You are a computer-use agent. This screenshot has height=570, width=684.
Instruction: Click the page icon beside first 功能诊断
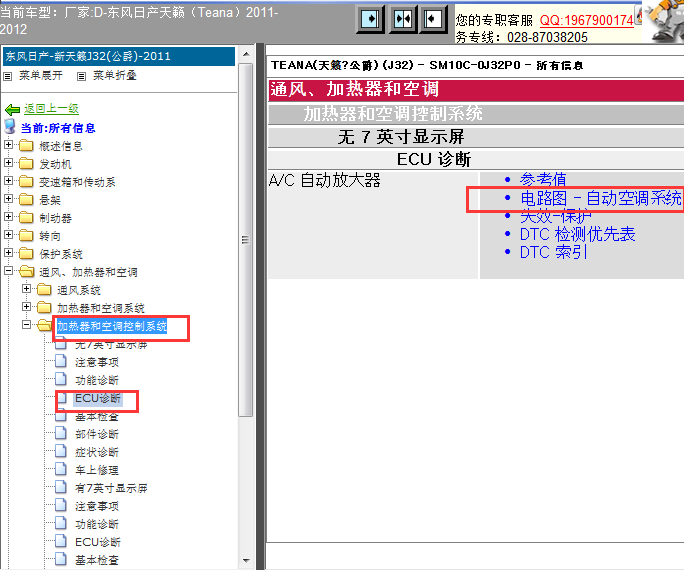coord(61,379)
